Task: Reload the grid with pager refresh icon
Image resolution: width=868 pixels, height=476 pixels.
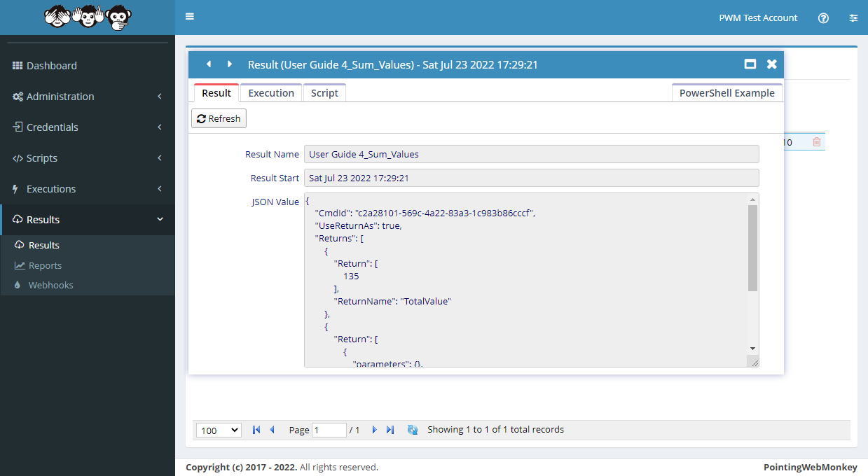Action: point(412,430)
